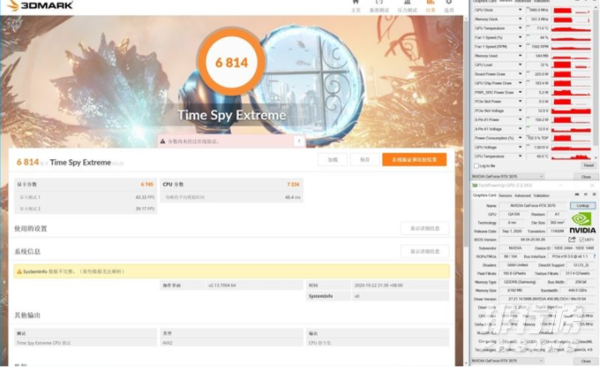Switch to Graphics Card tab in lower GPU-Z
This screenshot has width=600, height=368.
pos(484,195)
